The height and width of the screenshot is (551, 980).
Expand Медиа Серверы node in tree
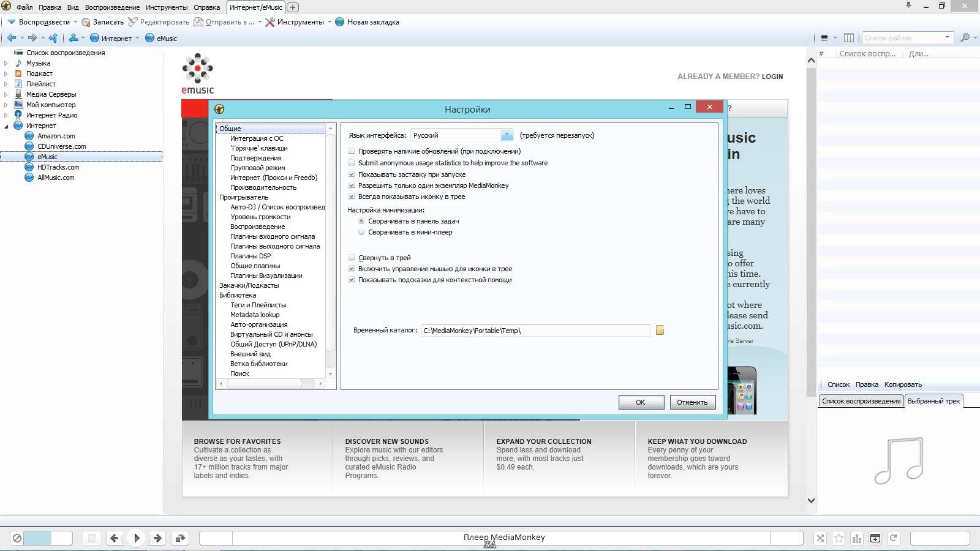coord(6,94)
